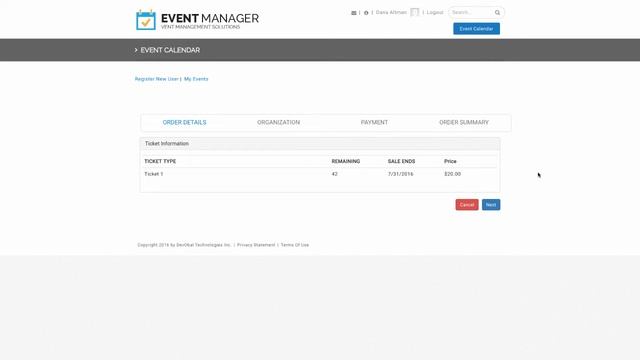Image resolution: width=640 pixels, height=360 pixels.
Task: Click the Remaining column header
Action: click(x=346, y=161)
